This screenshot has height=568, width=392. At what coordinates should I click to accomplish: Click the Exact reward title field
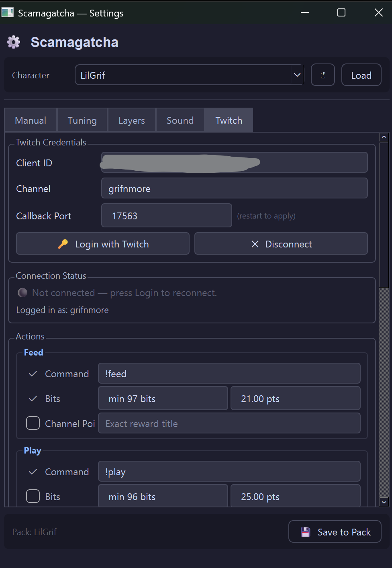click(229, 423)
